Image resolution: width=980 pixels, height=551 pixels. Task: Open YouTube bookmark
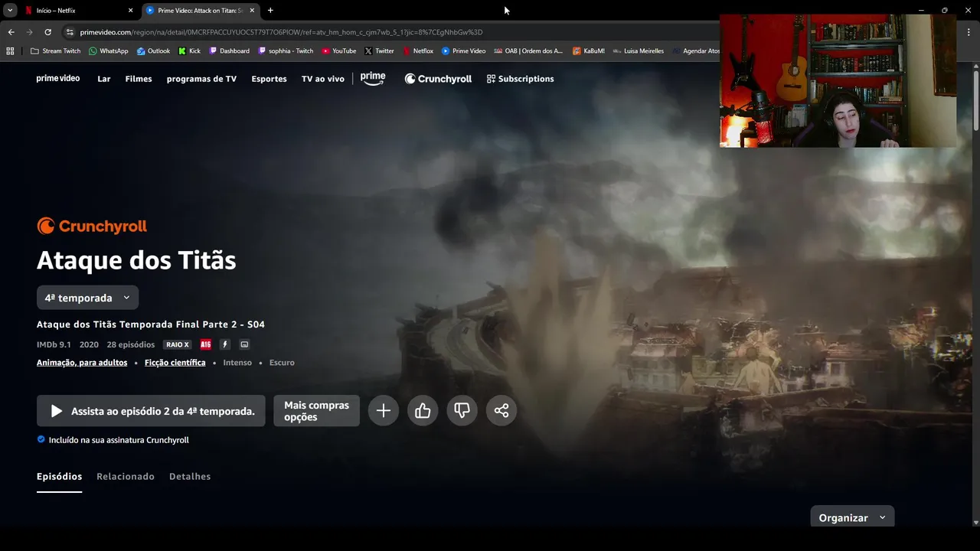click(x=338, y=51)
